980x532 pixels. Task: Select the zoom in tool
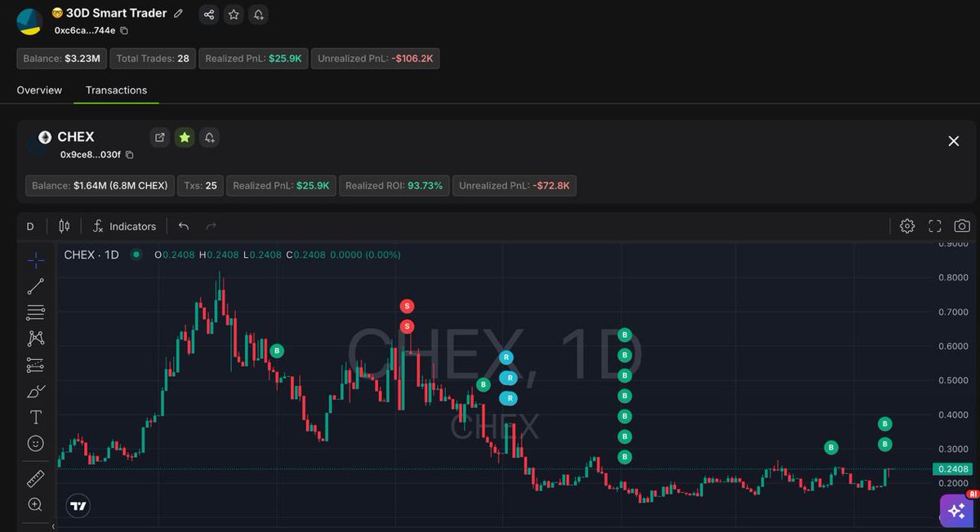click(x=36, y=505)
